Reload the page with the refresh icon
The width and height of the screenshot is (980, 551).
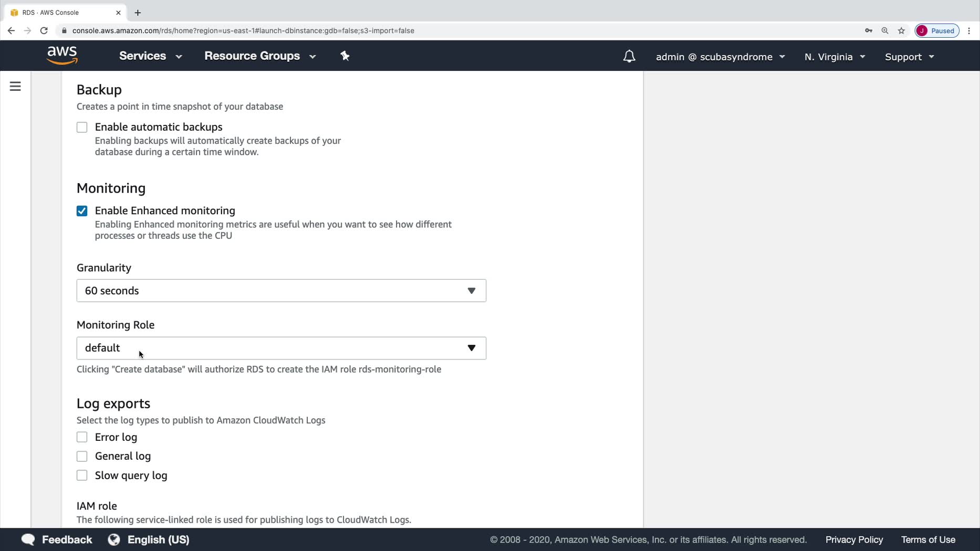44,30
